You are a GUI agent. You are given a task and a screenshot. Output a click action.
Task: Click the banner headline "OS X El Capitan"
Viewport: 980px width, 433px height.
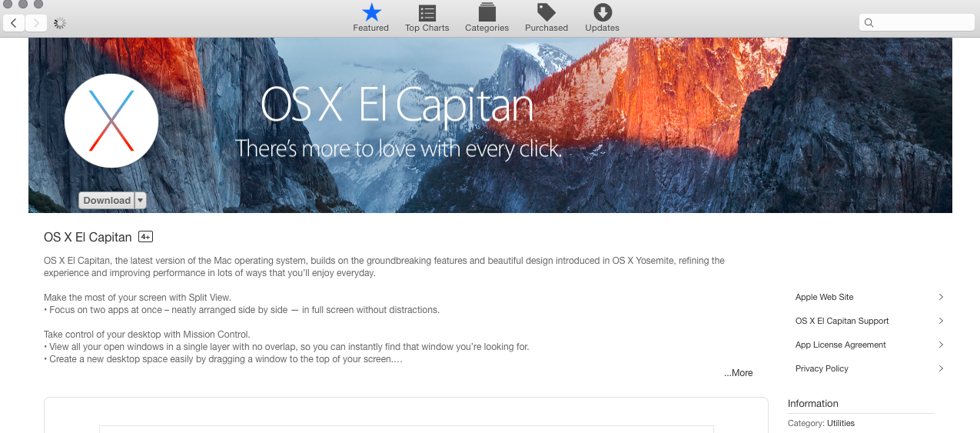pyautogui.click(x=397, y=106)
